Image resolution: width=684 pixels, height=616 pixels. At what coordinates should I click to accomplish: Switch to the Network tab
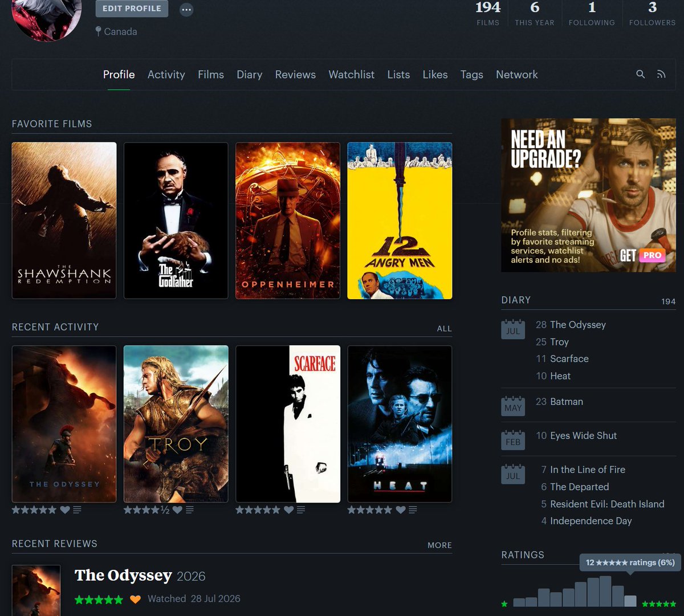517,75
